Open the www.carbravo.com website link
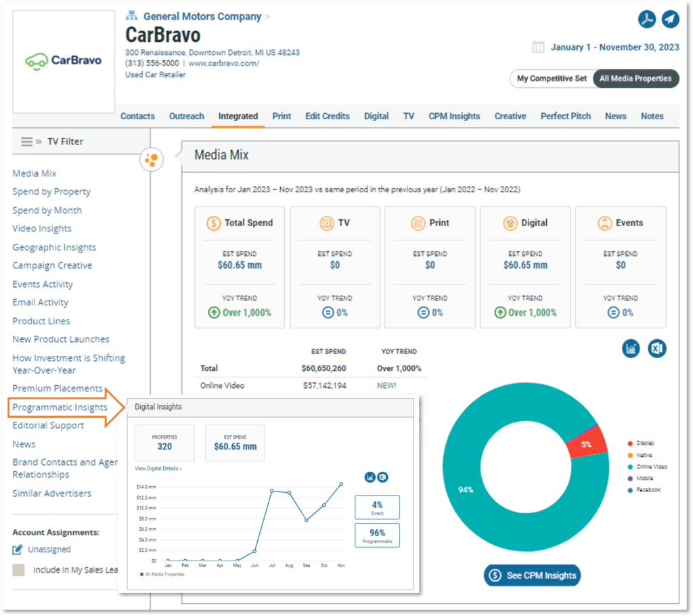 click(223, 63)
